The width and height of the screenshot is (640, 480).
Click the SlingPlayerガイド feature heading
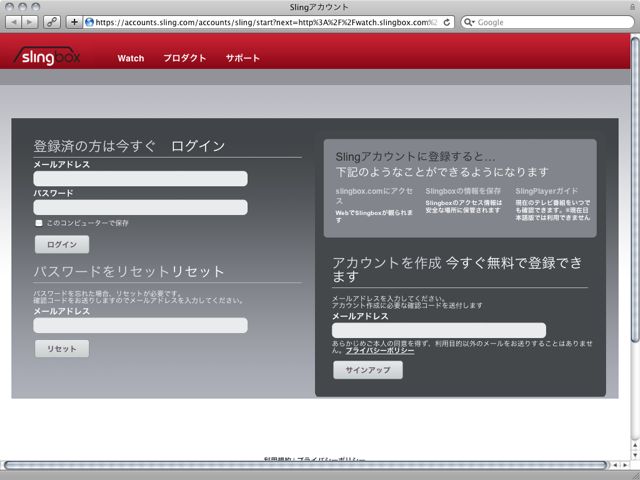[547, 191]
